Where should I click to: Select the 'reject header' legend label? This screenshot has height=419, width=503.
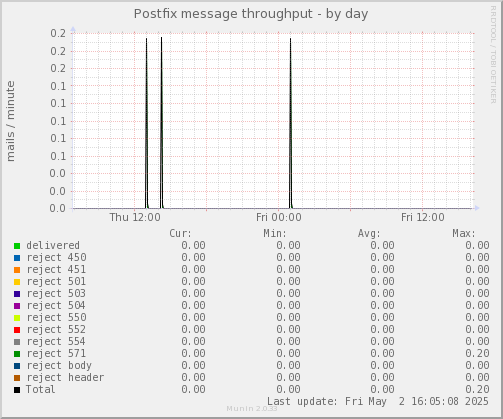[65, 377]
